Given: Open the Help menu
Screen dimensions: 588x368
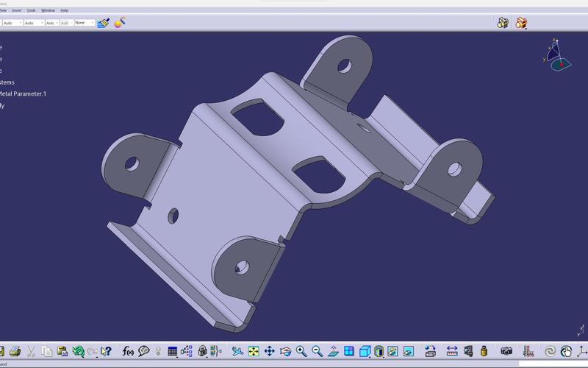Looking at the screenshot, I should pyautogui.click(x=64, y=10).
